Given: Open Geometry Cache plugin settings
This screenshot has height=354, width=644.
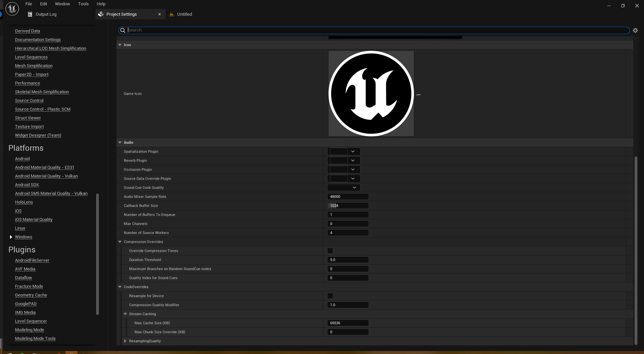Looking at the screenshot, I should (31, 295).
